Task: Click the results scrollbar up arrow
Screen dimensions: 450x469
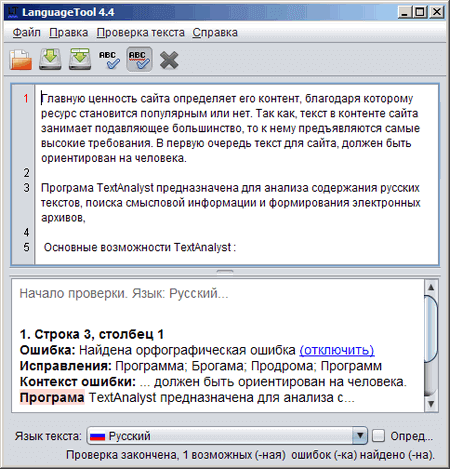Action: pos(431,287)
